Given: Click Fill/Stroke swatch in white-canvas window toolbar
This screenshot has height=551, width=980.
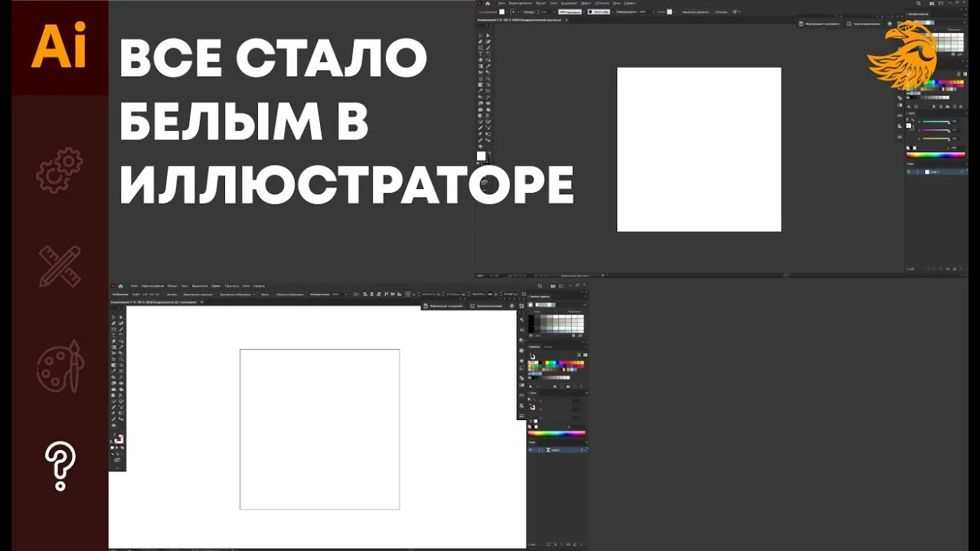Looking at the screenshot, I should click(x=119, y=439).
